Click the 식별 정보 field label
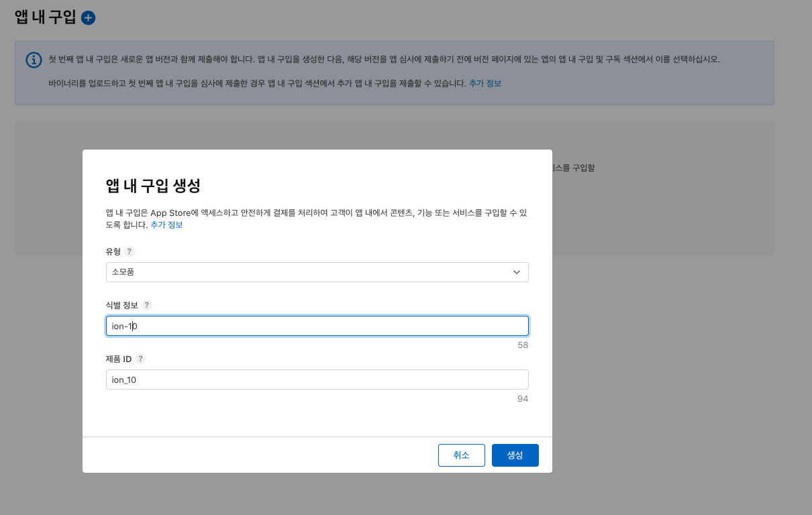Screen dimensions: 812x515 [122, 305]
